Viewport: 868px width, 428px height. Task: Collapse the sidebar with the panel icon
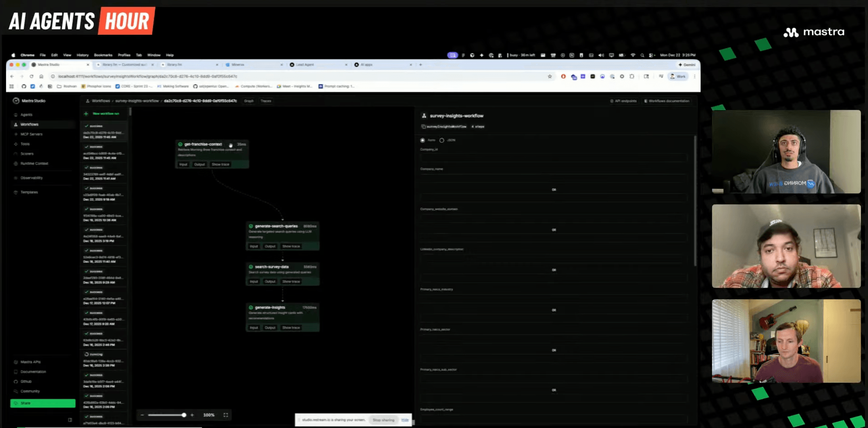pyautogui.click(x=70, y=420)
